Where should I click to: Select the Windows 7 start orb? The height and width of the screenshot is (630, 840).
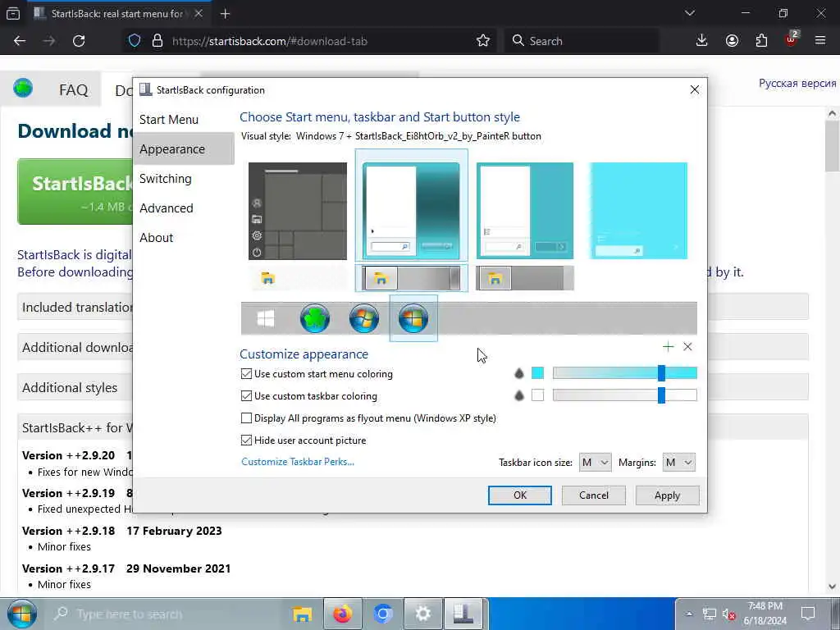click(363, 318)
